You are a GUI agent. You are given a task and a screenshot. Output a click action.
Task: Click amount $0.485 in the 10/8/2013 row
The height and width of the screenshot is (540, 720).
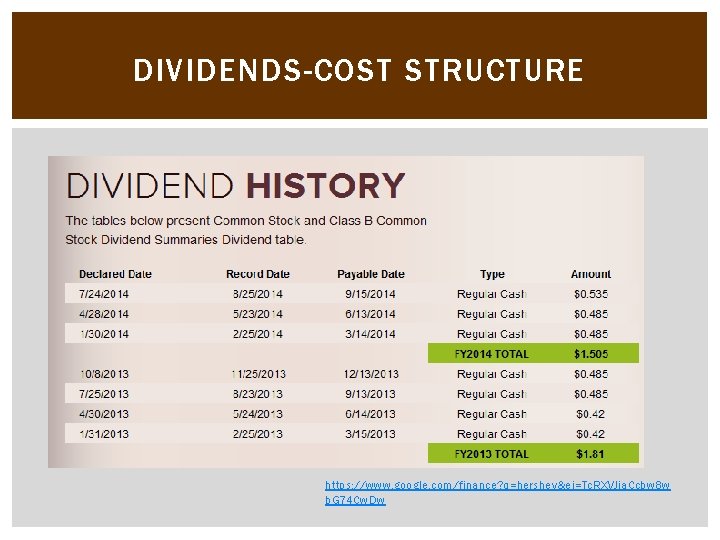coord(591,374)
